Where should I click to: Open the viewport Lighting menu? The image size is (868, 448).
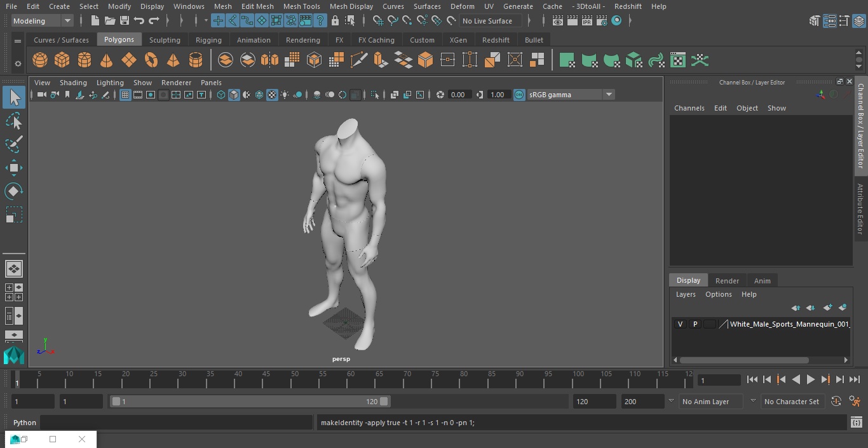[x=110, y=83]
